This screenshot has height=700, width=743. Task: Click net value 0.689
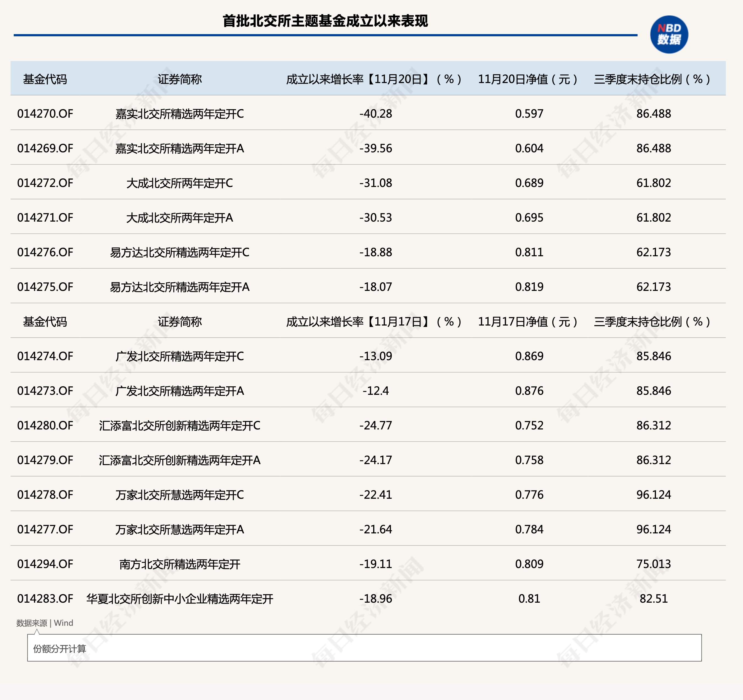(529, 183)
